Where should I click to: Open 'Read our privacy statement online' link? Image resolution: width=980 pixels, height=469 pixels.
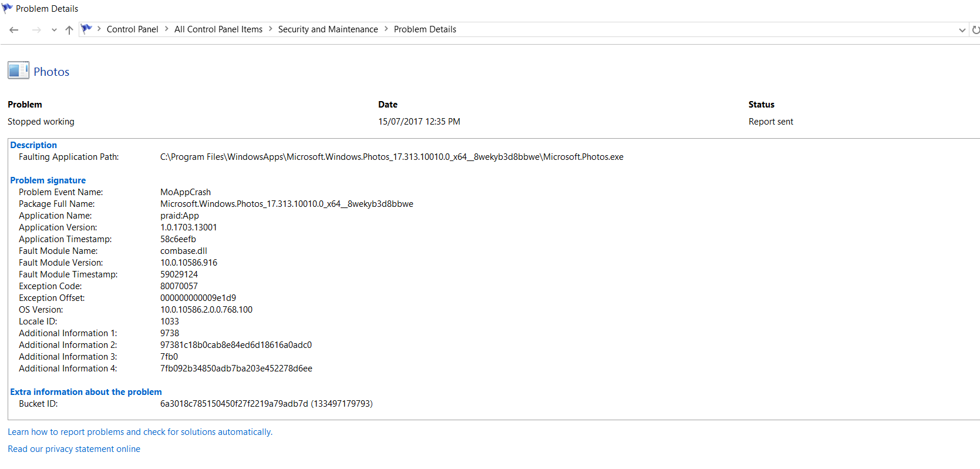[74, 449]
